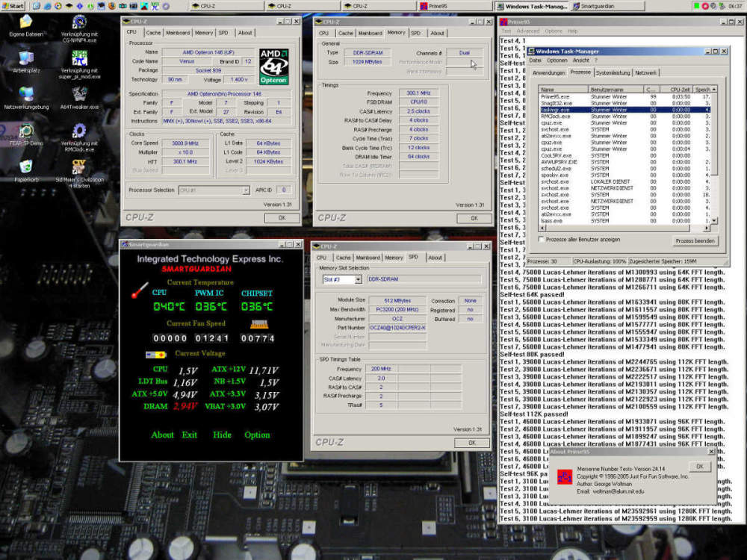Click the AMD 64 Opteron logo
The image size is (747, 560).
tap(274, 66)
